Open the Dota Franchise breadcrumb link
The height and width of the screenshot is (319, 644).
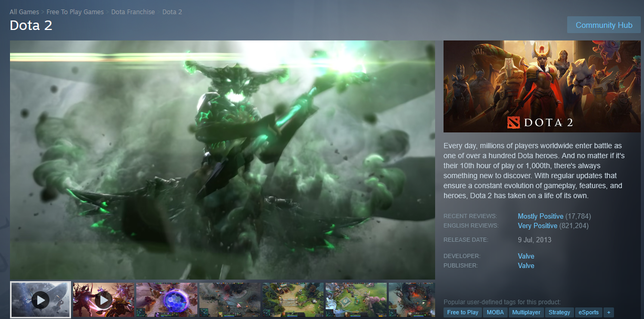[133, 12]
